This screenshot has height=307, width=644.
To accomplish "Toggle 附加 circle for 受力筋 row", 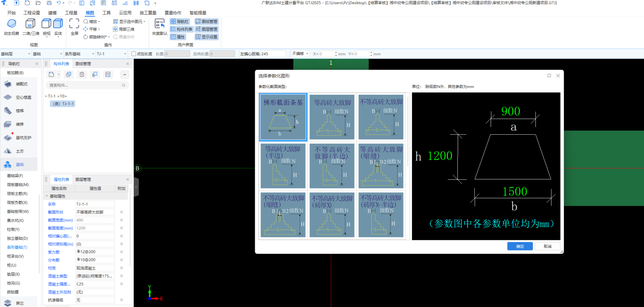I will [x=122, y=252].
